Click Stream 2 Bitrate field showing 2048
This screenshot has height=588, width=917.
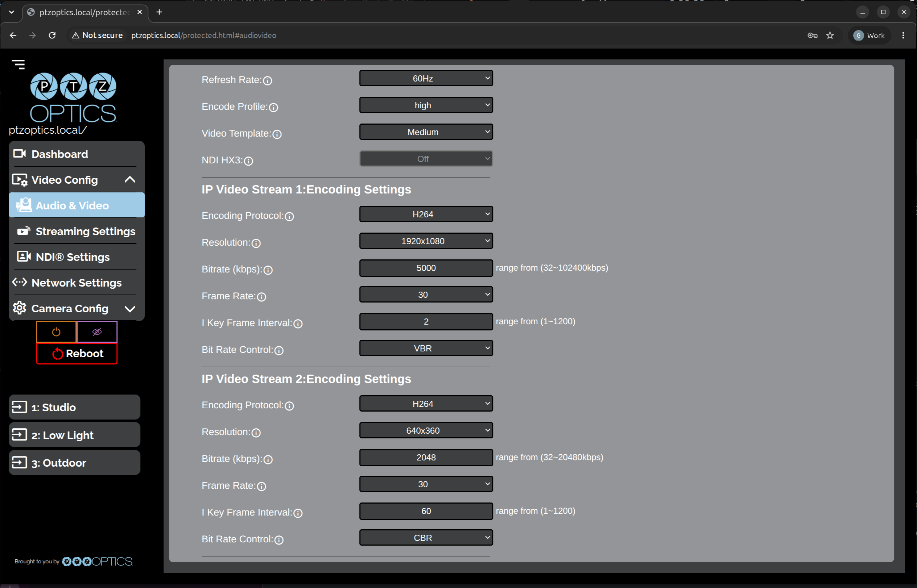tap(426, 458)
